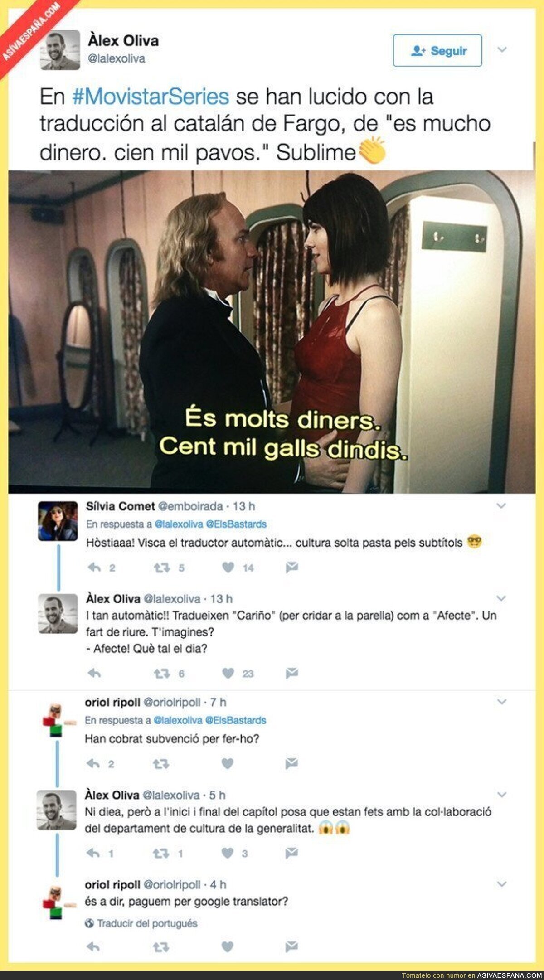
Task: Open @ElsBastards mention in oriol ripoll's tweet
Action: (x=236, y=720)
